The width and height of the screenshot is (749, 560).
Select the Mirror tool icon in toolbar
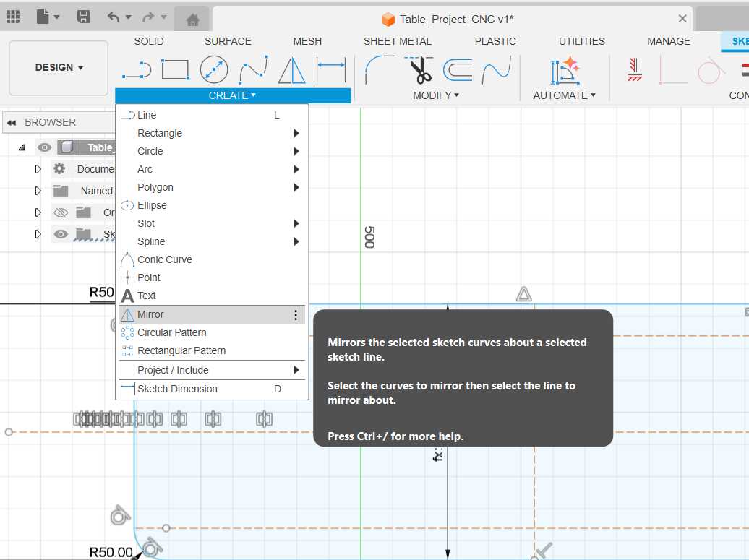(292, 69)
